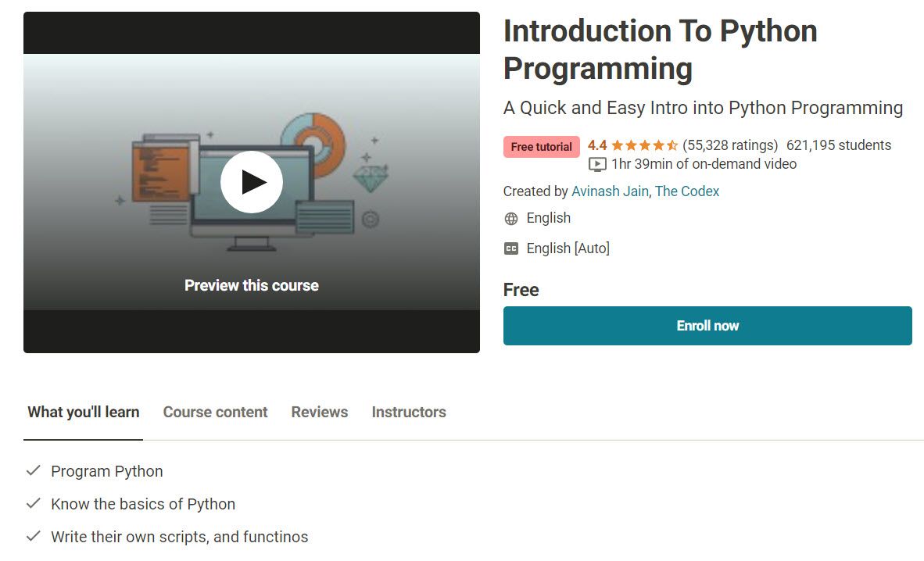Image resolution: width=924 pixels, height=561 pixels.
Task: Click the 4.4 rating score
Action: (x=597, y=145)
